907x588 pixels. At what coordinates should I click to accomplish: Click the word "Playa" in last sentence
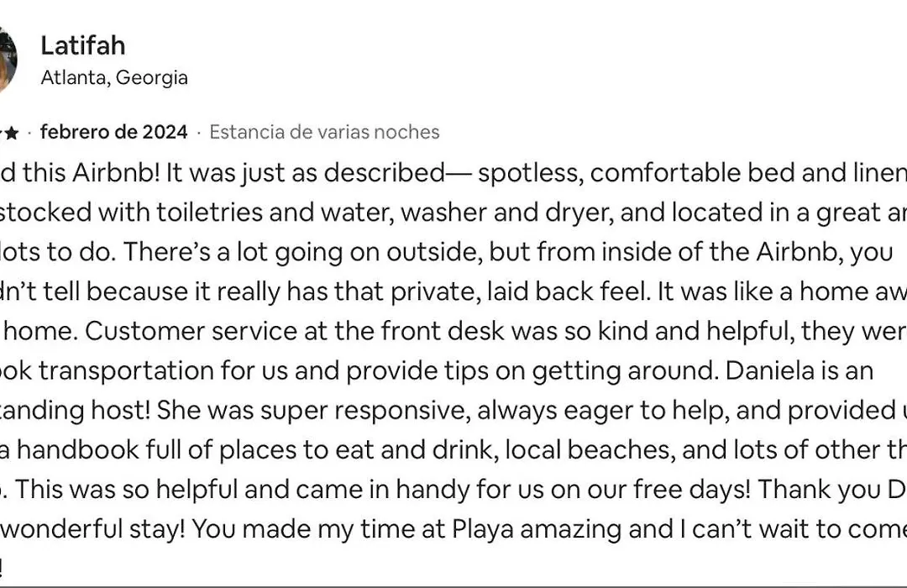(483, 529)
